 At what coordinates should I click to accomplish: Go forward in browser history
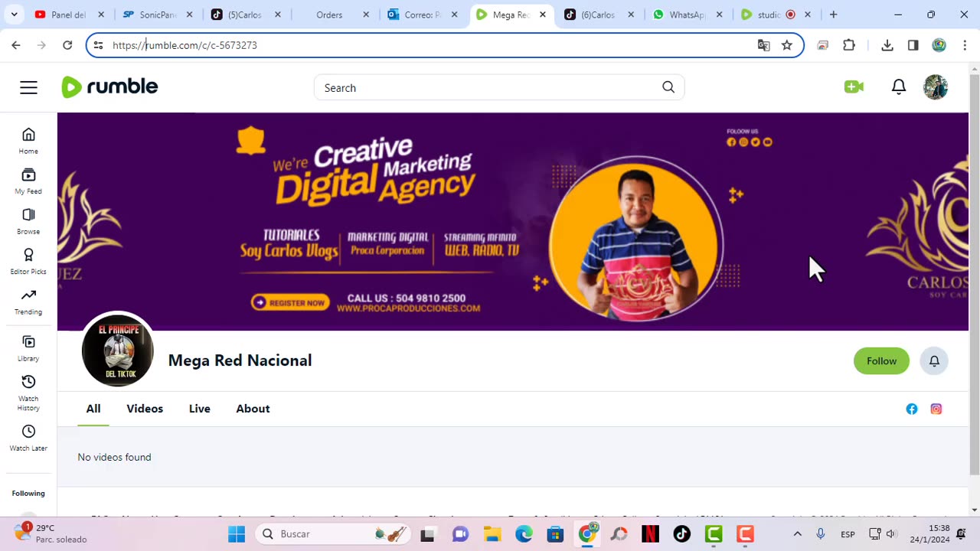[41, 45]
